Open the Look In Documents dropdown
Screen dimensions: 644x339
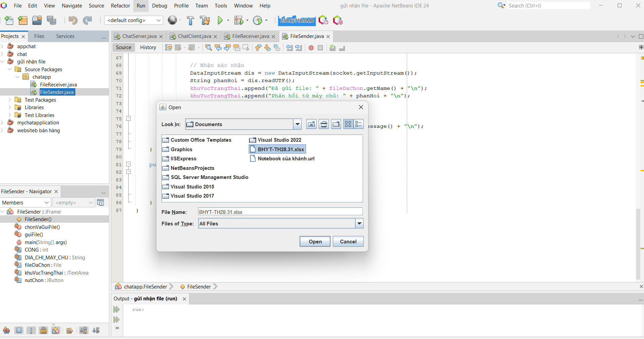point(297,124)
